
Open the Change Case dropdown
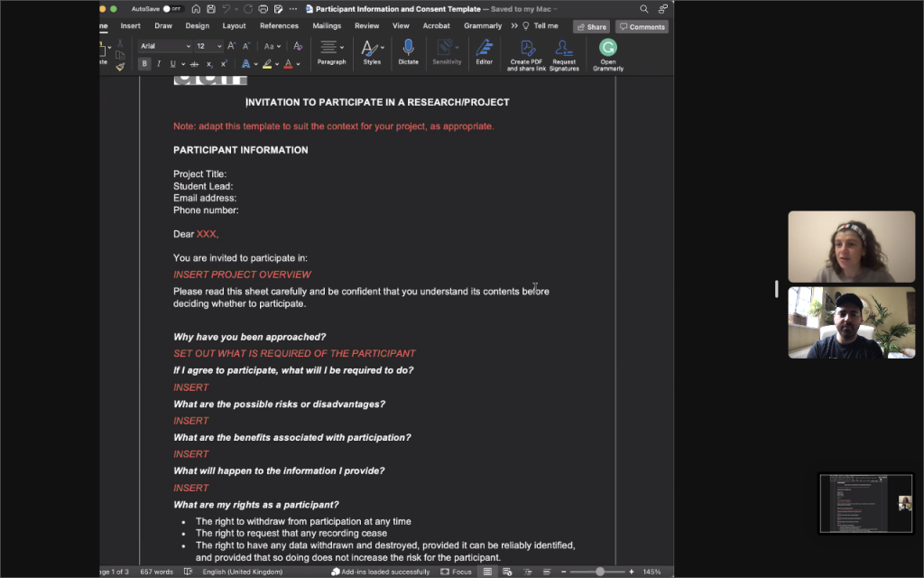pos(273,46)
